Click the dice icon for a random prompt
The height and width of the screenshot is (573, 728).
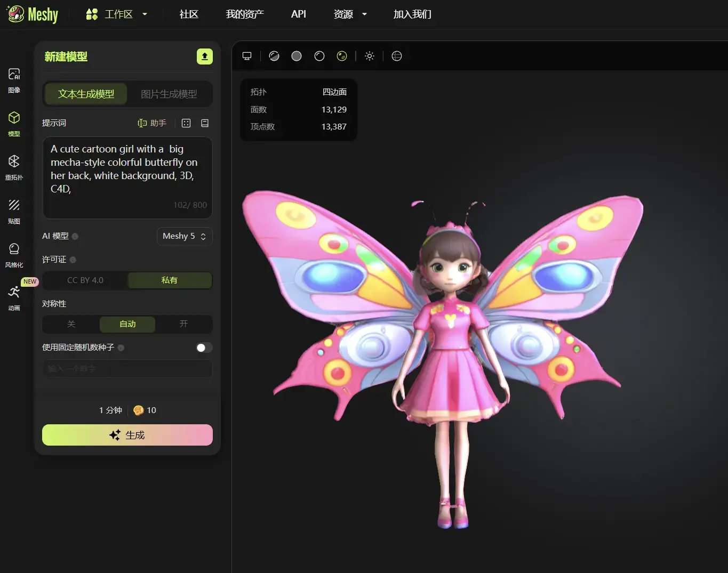pyautogui.click(x=186, y=123)
